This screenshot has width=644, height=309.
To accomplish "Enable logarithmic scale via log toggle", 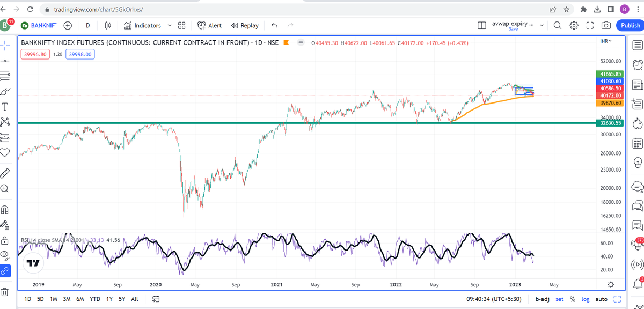I will coord(586,299).
